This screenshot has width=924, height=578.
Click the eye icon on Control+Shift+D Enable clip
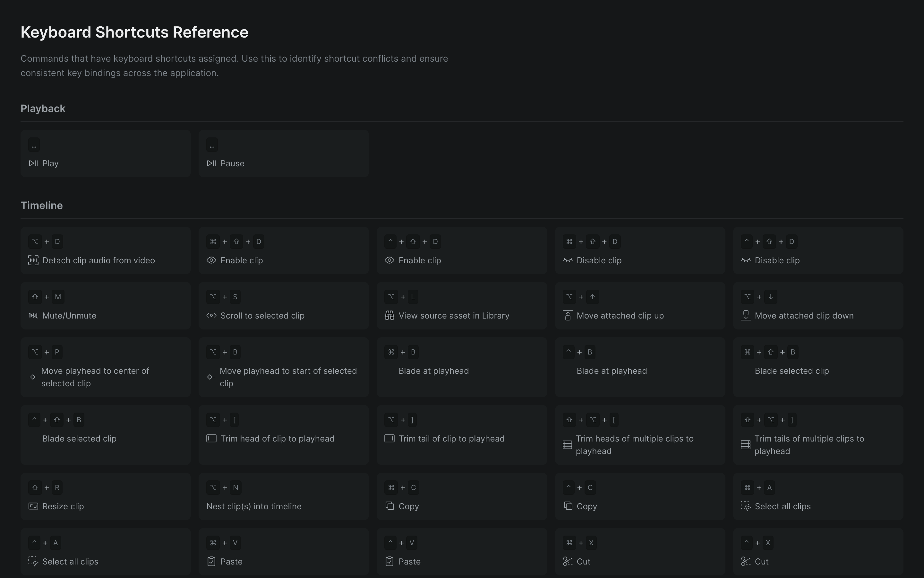(x=389, y=260)
